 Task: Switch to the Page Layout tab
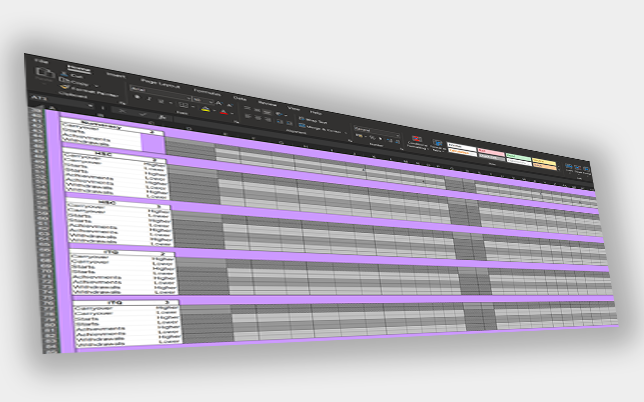click(x=160, y=83)
